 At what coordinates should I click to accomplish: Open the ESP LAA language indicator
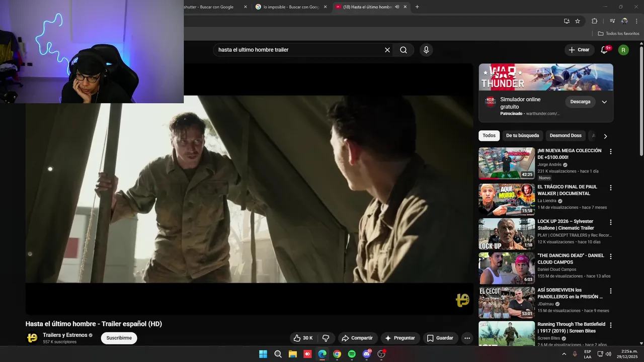point(588,354)
